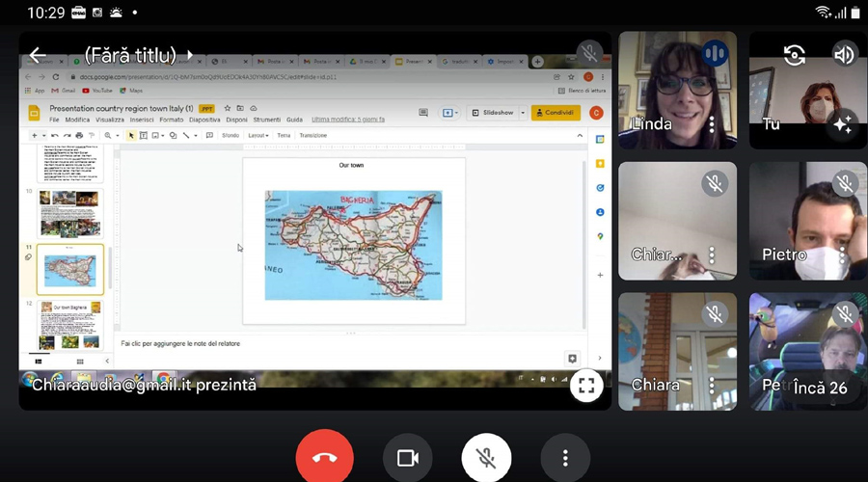Enter fullscreen for the shared presentation

click(585, 386)
